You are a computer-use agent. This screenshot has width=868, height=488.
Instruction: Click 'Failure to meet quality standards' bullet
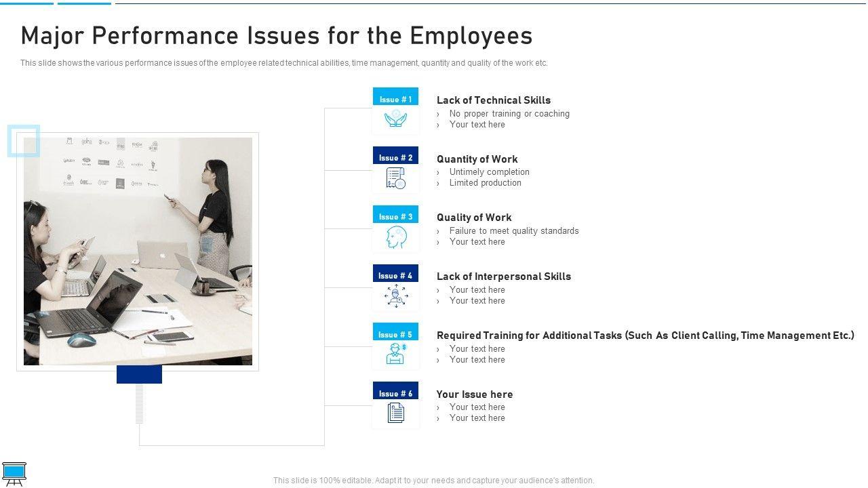pos(513,231)
